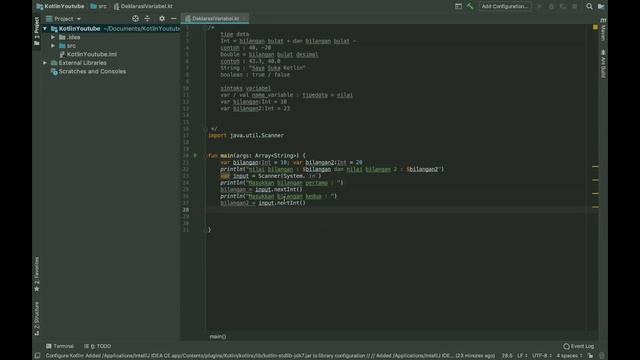
Task: Expand the .idea folder arrow
Action: click(53, 37)
